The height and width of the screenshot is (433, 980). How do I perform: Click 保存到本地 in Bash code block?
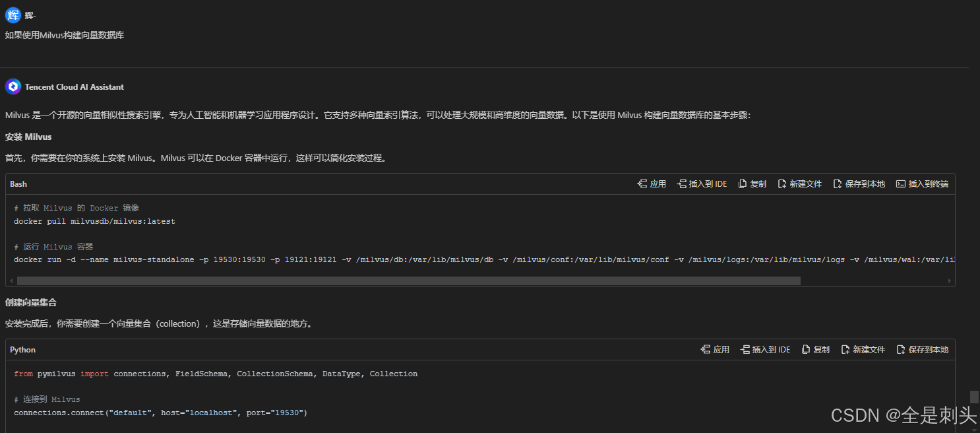click(859, 184)
